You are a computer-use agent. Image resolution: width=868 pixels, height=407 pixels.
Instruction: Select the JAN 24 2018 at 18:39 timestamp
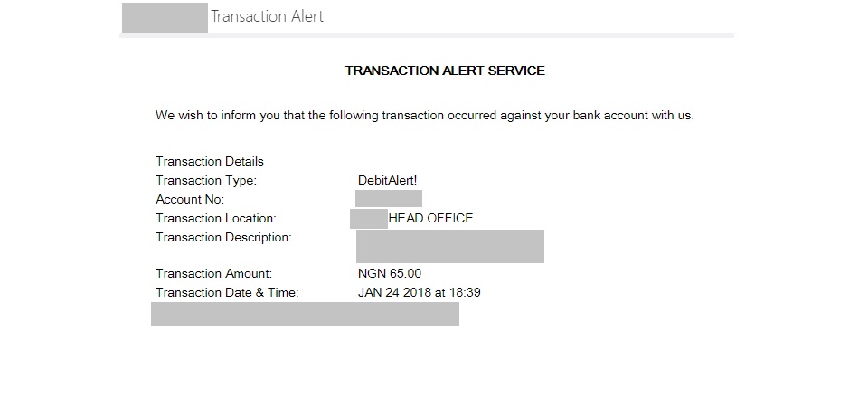(419, 292)
